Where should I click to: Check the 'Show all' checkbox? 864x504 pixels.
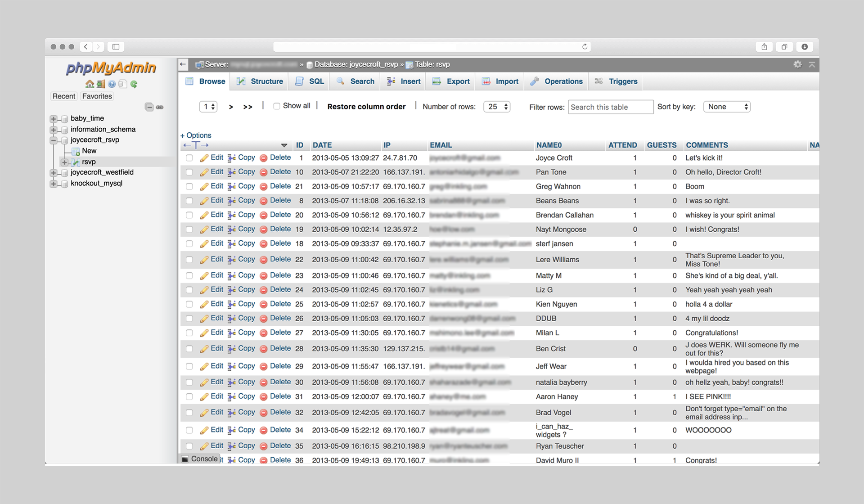(277, 106)
